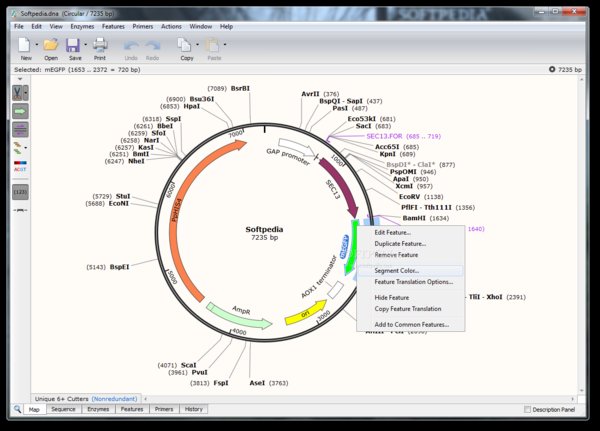Select Hide Feature in context menu
The width and height of the screenshot is (600, 431).
pos(391,297)
